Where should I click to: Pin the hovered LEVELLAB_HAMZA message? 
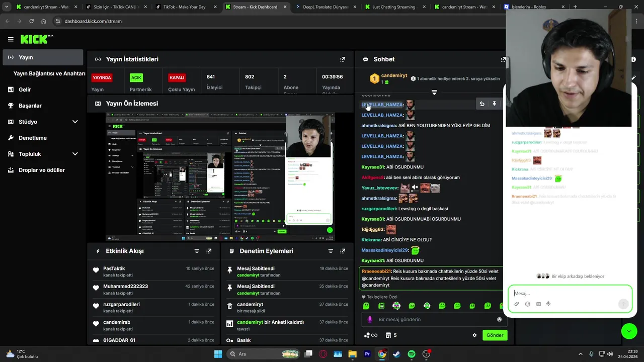(495, 104)
